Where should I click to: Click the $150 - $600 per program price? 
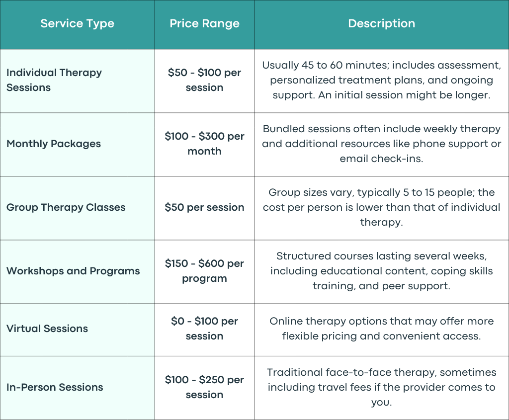click(x=204, y=271)
